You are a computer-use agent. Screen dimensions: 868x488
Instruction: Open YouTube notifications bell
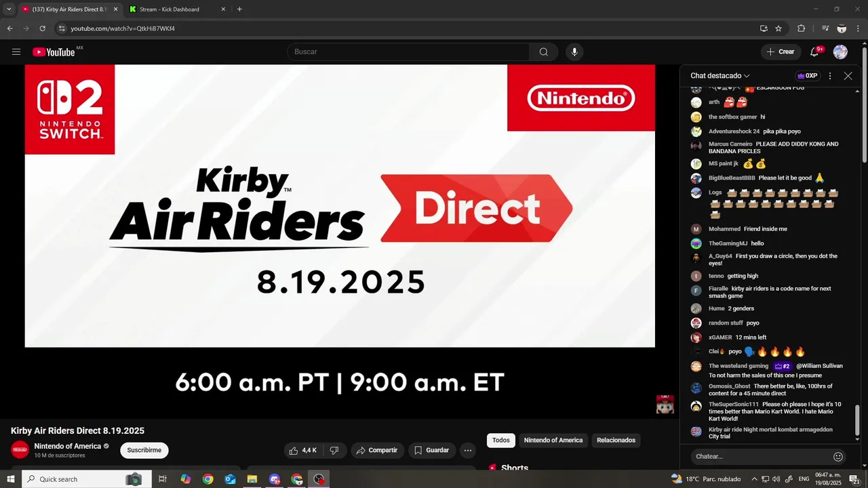[x=815, y=52]
